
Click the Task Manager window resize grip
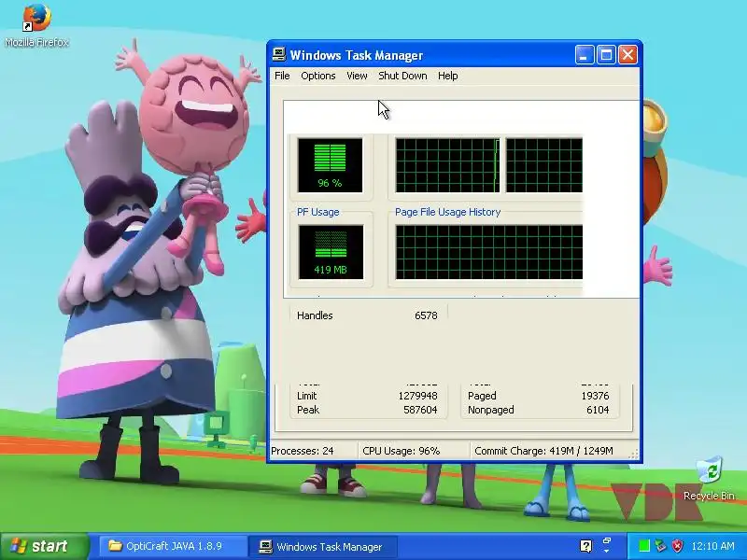point(633,455)
